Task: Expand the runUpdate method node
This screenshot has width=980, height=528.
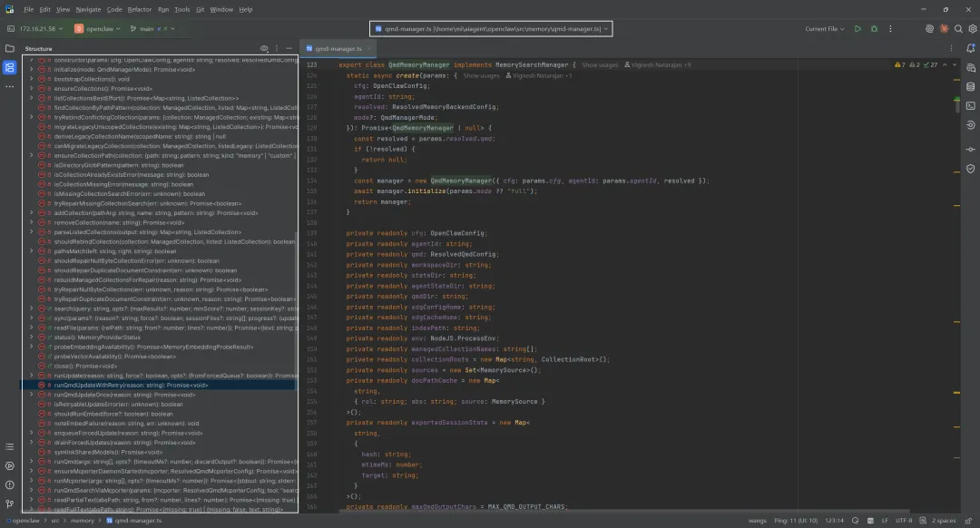Action: click(x=32, y=376)
